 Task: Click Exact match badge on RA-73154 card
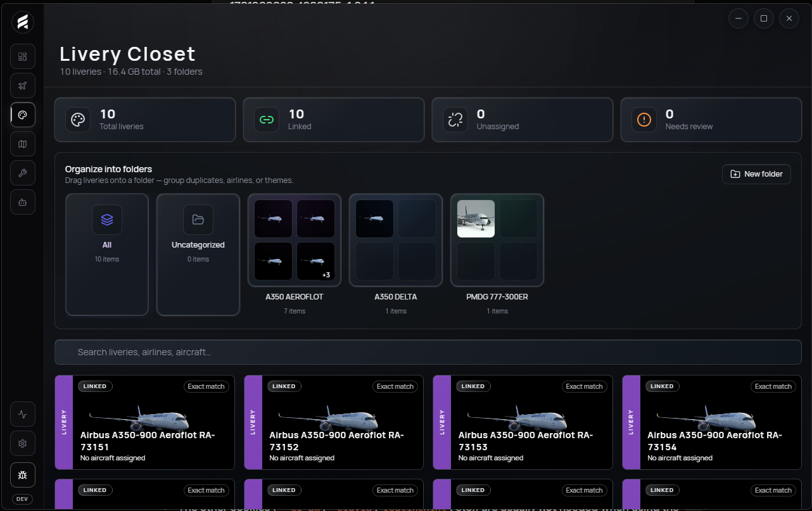pos(773,386)
